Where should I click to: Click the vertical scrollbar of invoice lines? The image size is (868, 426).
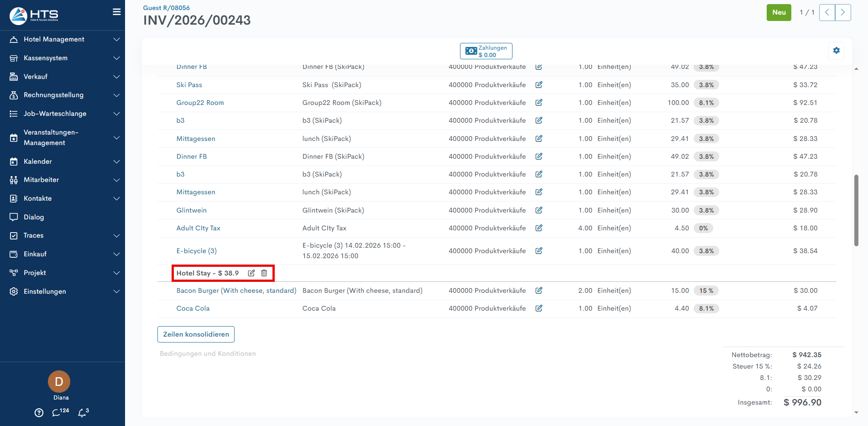point(856,210)
